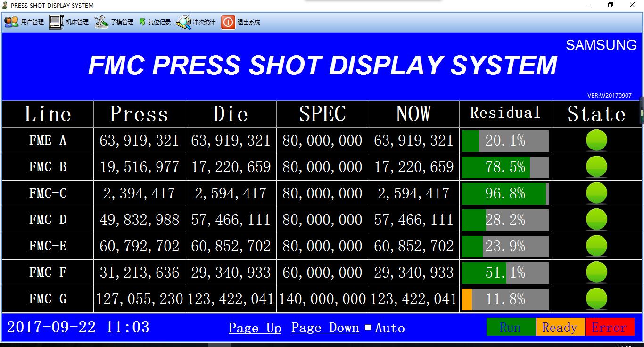
Task: Open 子模管理 wrench tools icon
Action: click(x=101, y=22)
